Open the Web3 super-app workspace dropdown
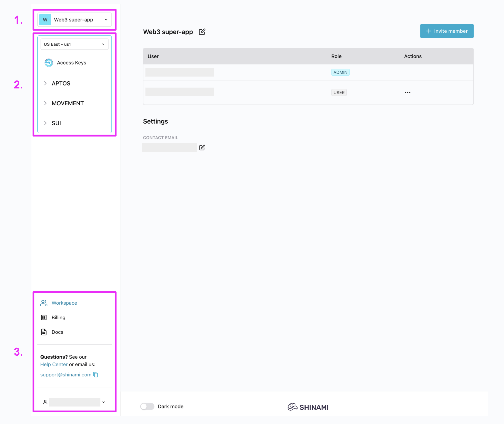This screenshot has height=424, width=504. [x=106, y=20]
